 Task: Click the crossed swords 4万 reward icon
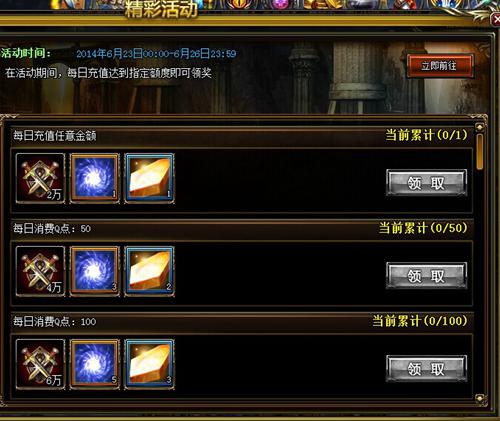[40, 271]
